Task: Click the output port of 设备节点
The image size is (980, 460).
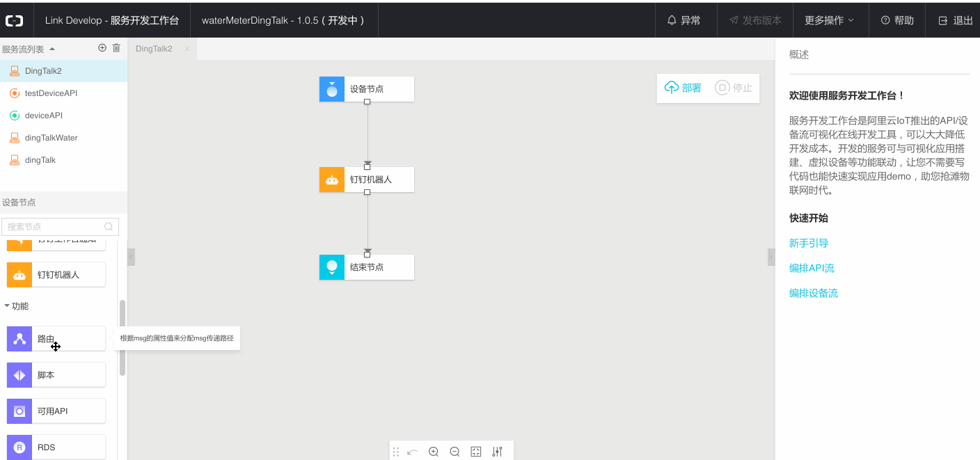Action: [367, 102]
